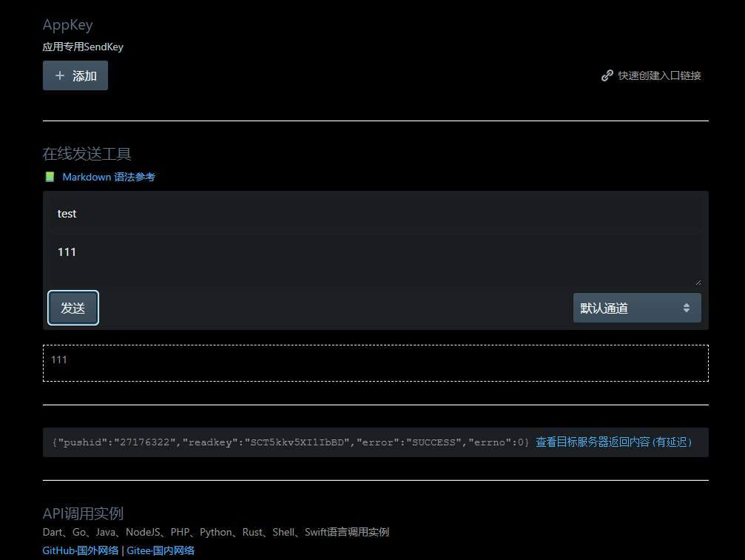Click the green Markdown icon before 语法参考
The image size is (745, 560).
tap(49, 177)
